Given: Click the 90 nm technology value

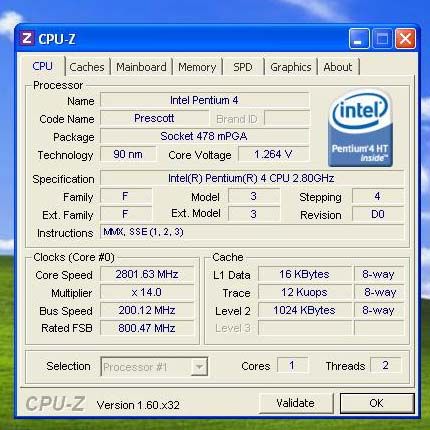Looking at the screenshot, I should [x=128, y=154].
